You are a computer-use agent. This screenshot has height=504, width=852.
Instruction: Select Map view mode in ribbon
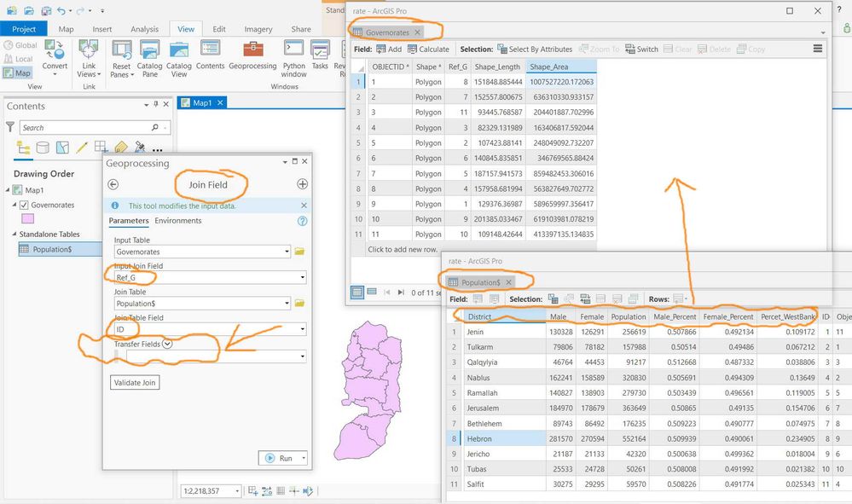click(x=17, y=72)
